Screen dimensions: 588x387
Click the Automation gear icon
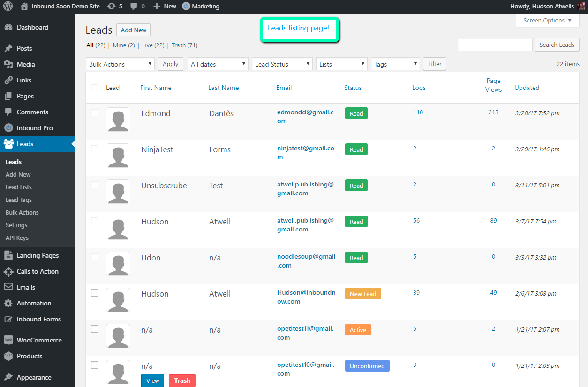click(x=8, y=303)
